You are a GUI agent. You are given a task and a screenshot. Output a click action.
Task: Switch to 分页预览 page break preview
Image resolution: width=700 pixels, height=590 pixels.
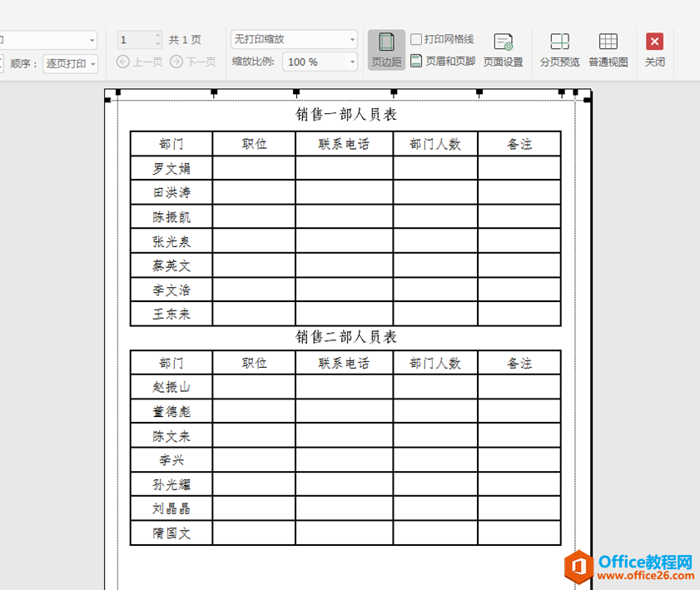[559, 50]
